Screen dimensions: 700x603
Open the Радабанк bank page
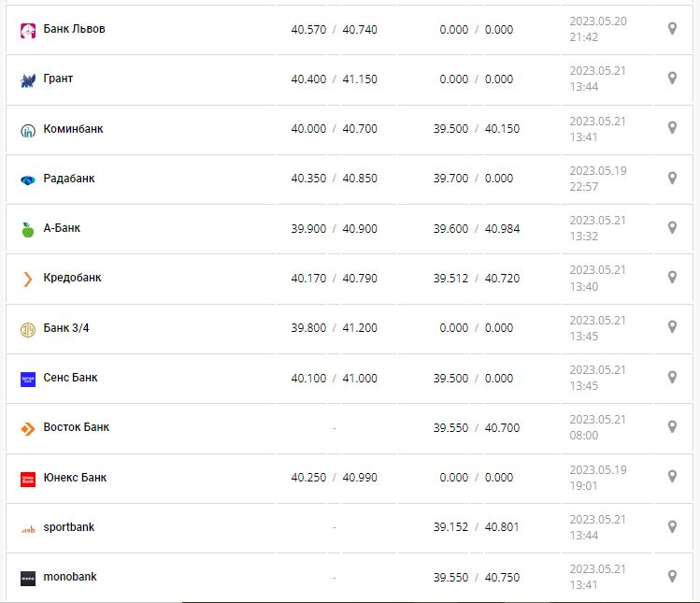point(69,179)
